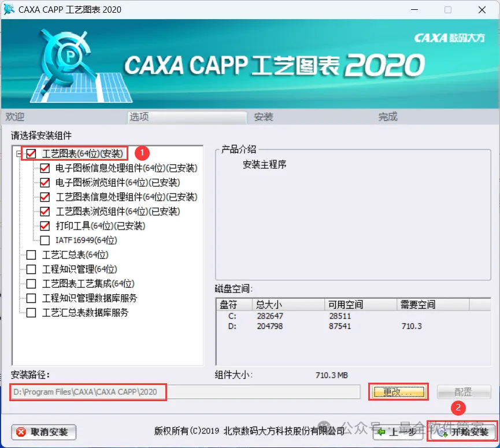Click the 安装主程序 description text
This screenshot has height=448, width=500.
[x=264, y=165]
